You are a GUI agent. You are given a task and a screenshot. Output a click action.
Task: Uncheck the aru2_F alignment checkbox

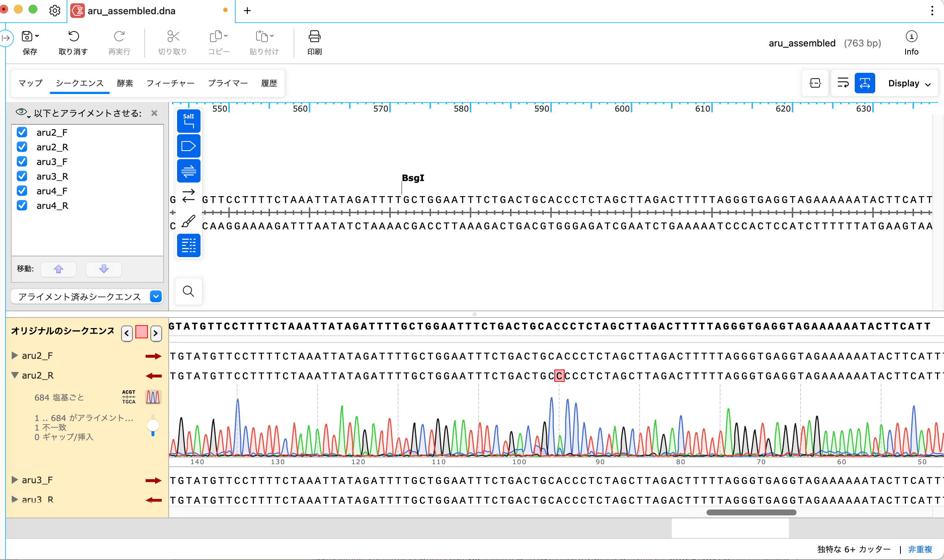pos(22,132)
